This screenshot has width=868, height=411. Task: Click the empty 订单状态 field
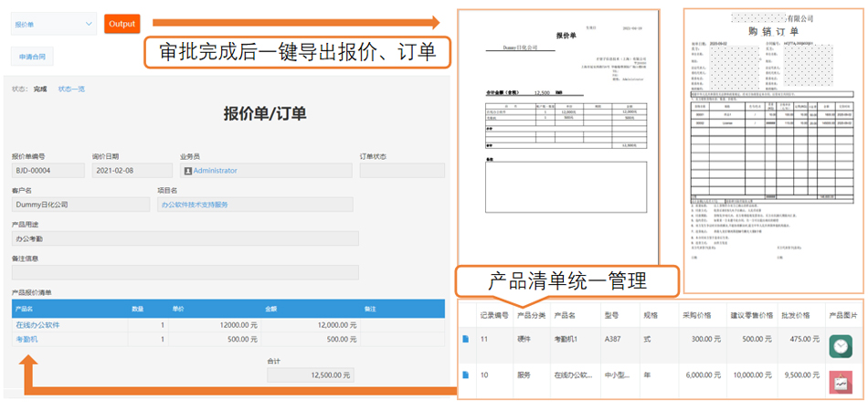coord(402,171)
